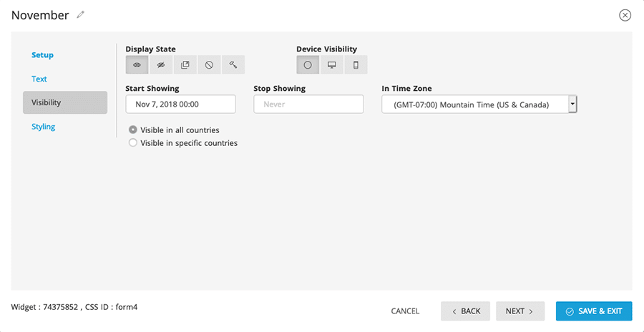The image size is (644, 332).
Task: Select all devices circle icon
Action: coord(308,65)
